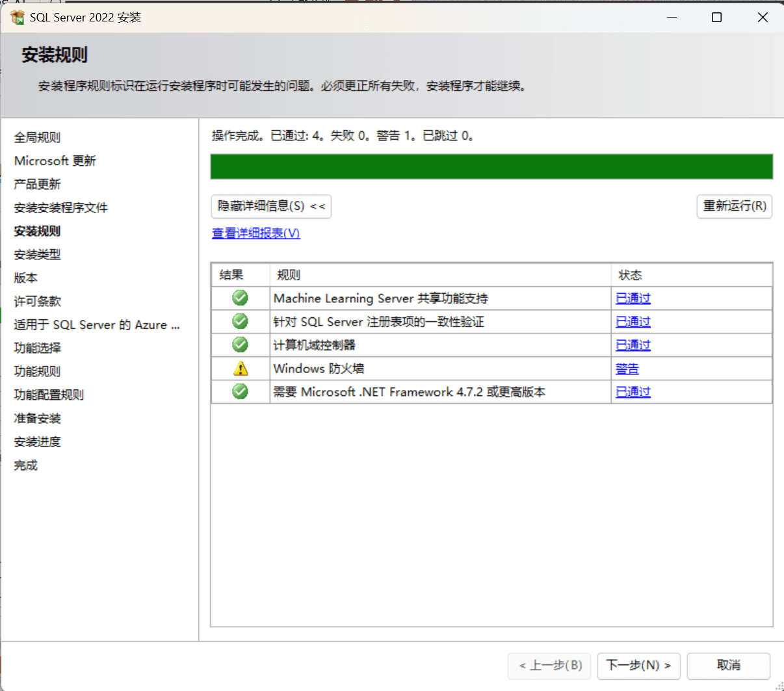This screenshot has width=784, height=691.
Task: Select 安装类型 step in sidebar
Action: click(37, 254)
